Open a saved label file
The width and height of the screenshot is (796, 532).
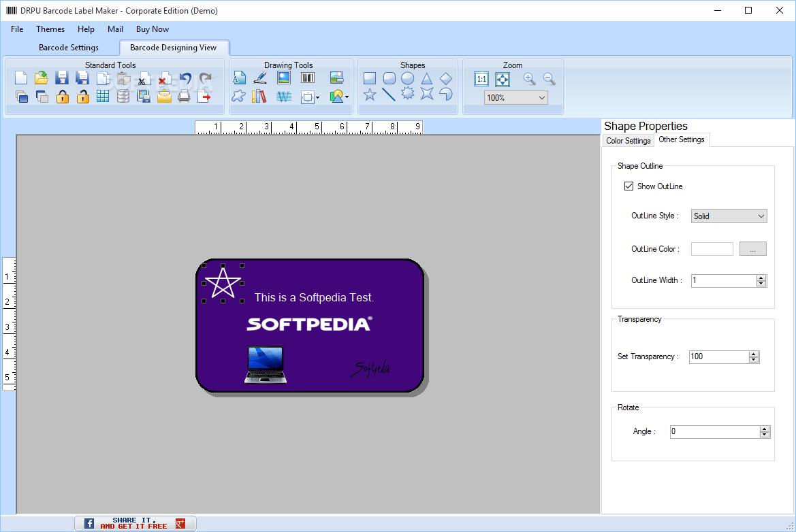click(x=41, y=78)
